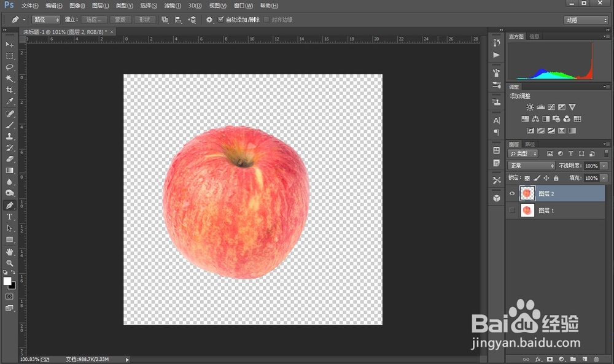
Task: Select the Horizontal Type tool
Action: point(9,217)
